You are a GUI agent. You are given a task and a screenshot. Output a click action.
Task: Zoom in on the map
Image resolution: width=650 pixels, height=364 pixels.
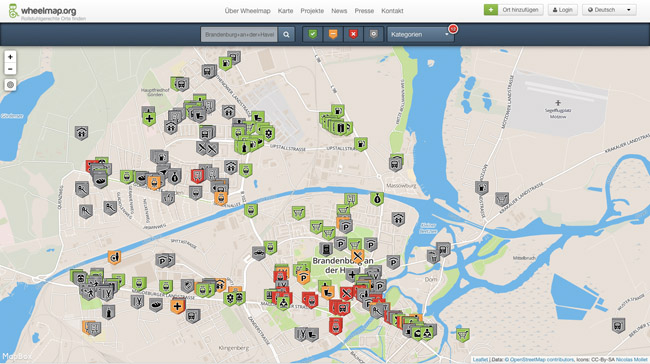click(10, 57)
